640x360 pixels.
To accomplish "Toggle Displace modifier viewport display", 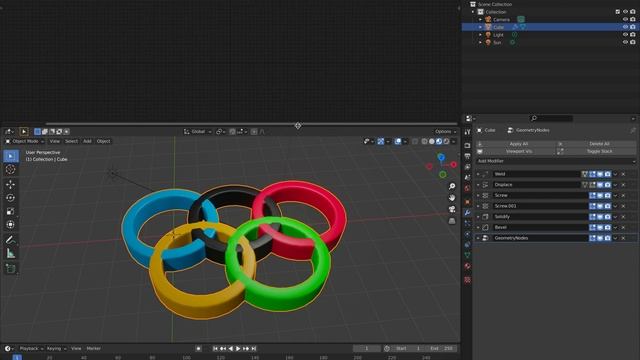I will (x=600, y=185).
